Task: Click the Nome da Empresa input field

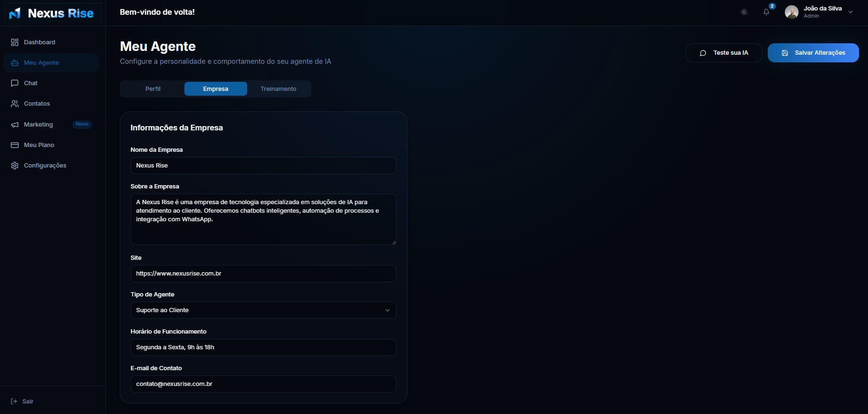Action: pos(263,166)
